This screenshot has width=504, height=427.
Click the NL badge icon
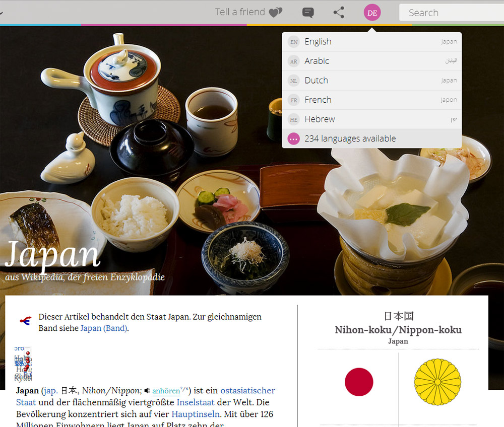294,81
